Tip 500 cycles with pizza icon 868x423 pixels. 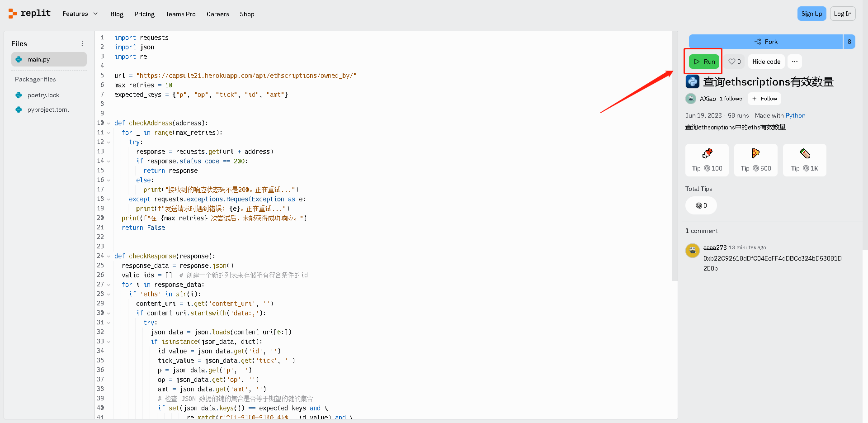755,160
